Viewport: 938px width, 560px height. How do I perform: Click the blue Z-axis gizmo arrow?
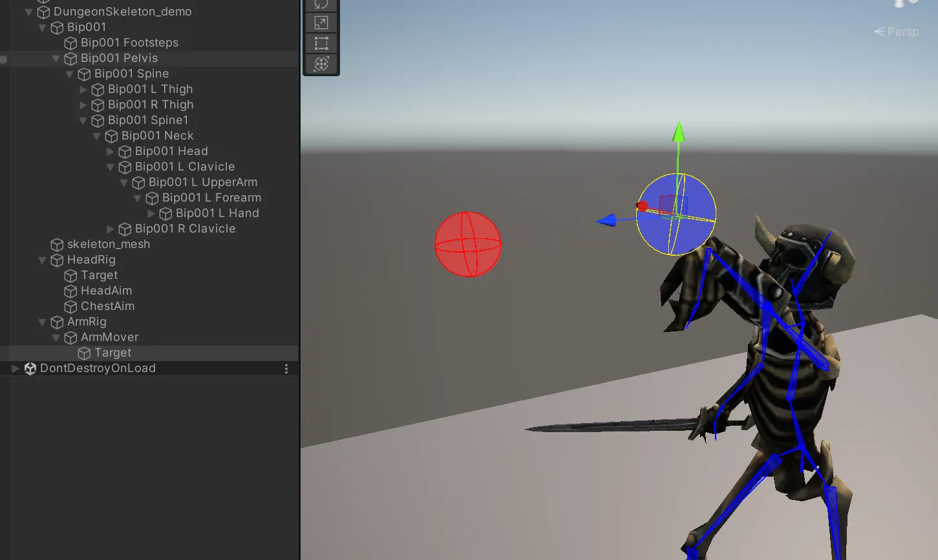(606, 221)
